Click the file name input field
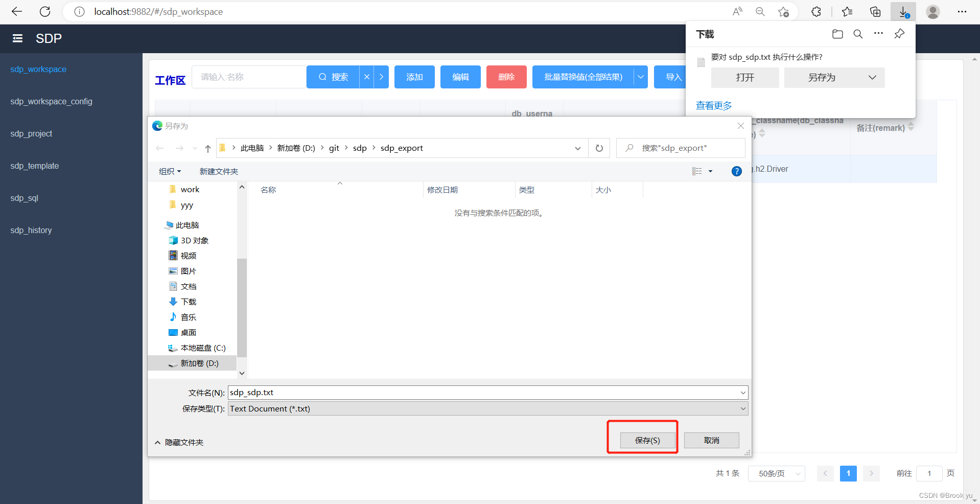 click(483, 393)
